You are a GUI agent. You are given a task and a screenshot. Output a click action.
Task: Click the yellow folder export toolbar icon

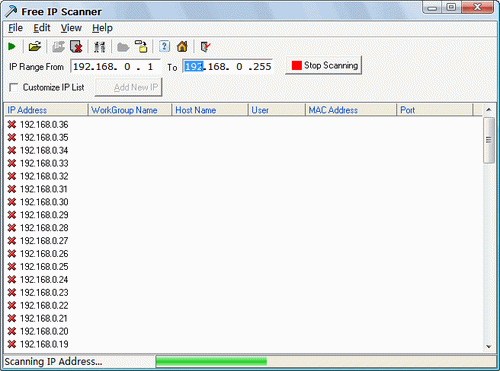pyautogui.click(x=141, y=47)
